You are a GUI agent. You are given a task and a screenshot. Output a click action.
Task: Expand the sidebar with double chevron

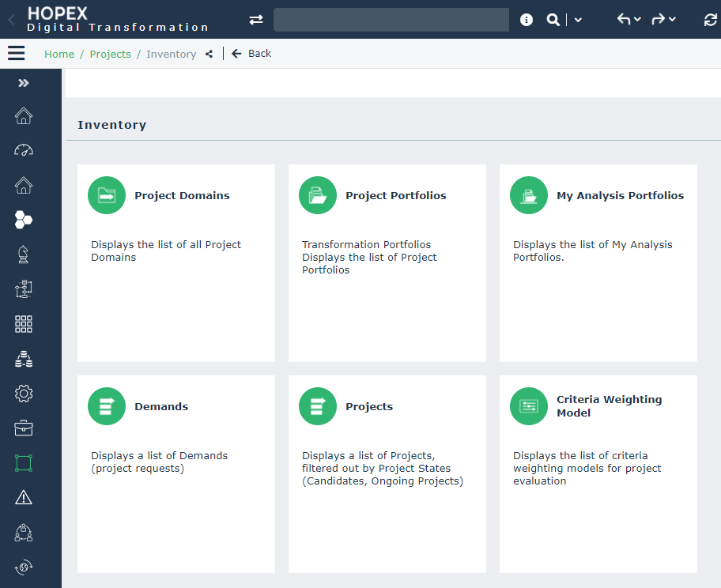[x=24, y=83]
